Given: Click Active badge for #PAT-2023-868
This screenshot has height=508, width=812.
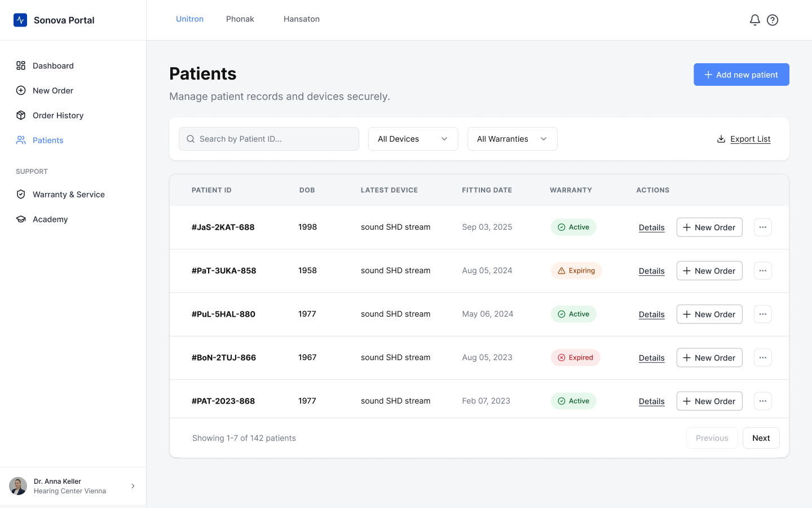Looking at the screenshot, I should [573, 401].
